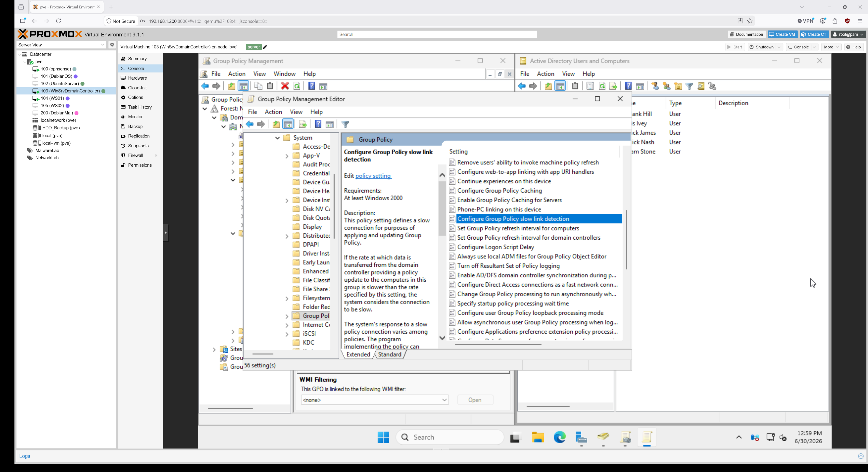The height and width of the screenshot is (472, 868).
Task: Open the Shutdown options dropdown arrow
Action: pyautogui.click(x=779, y=47)
